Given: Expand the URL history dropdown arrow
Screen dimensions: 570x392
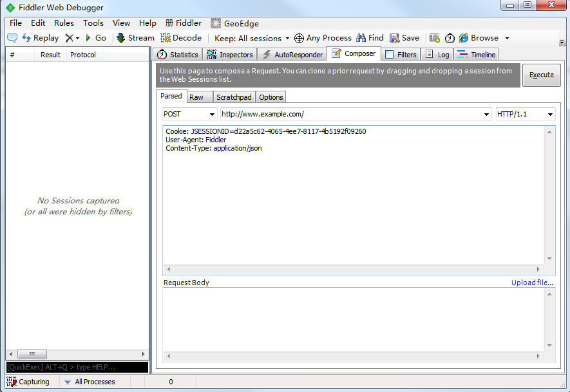Looking at the screenshot, I should click(486, 115).
